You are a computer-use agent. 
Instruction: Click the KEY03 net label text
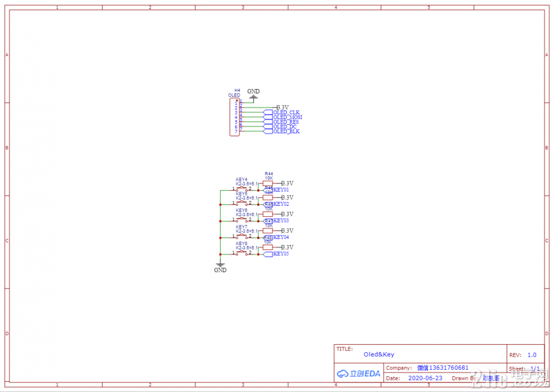[x=281, y=220]
